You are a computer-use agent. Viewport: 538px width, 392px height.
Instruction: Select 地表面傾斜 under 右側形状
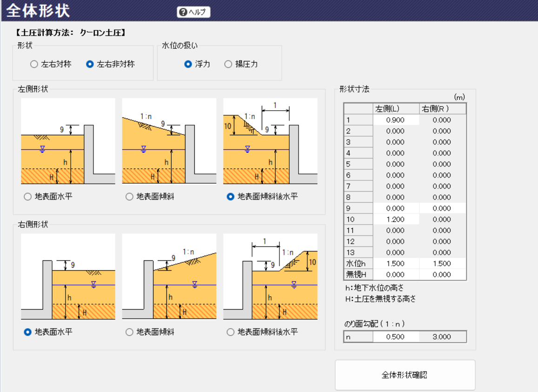tap(129, 332)
